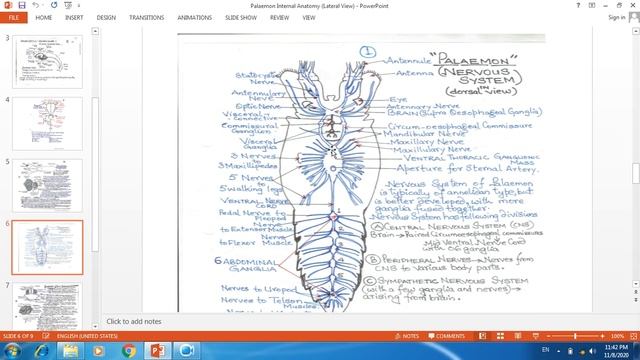Switch to the HOME ribbon tab
The width and height of the screenshot is (640, 360).
(x=44, y=18)
